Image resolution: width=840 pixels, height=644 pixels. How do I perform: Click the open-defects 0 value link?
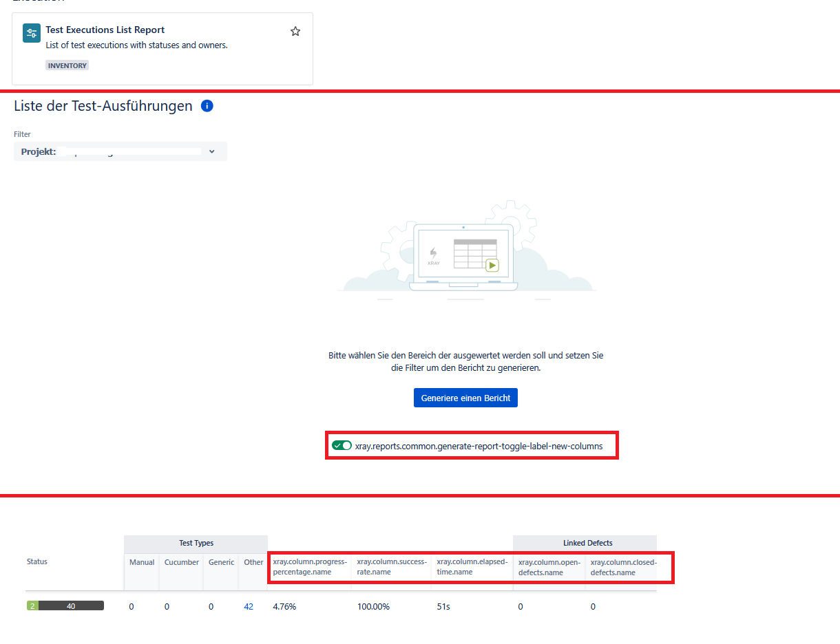521,607
